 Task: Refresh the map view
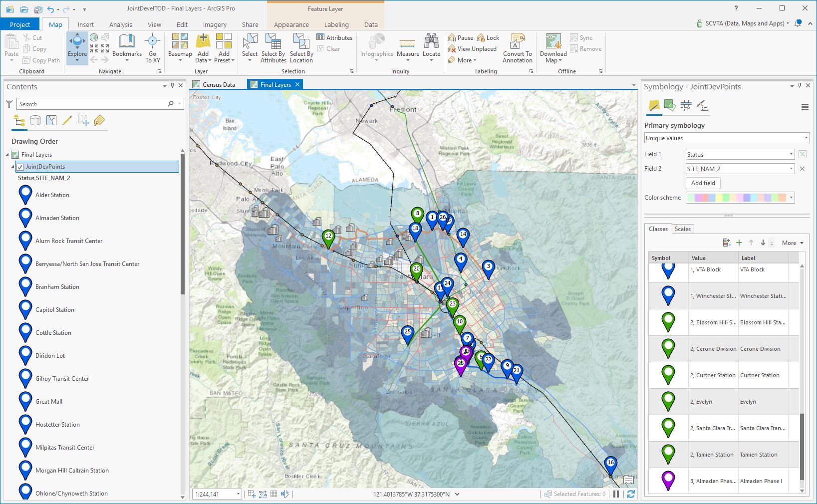(x=631, y=494)
